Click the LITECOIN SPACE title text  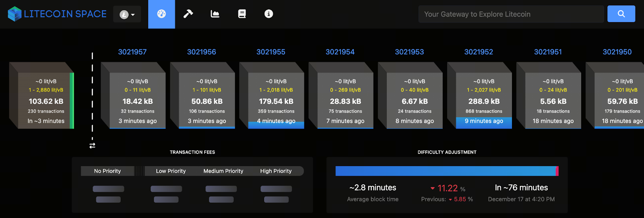pos(65,14)
